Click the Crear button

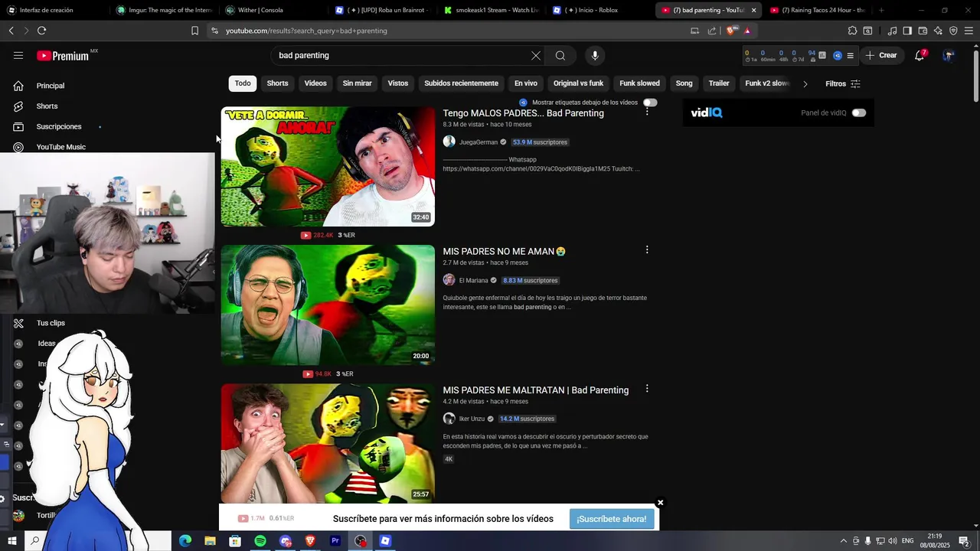coord(880,55)
